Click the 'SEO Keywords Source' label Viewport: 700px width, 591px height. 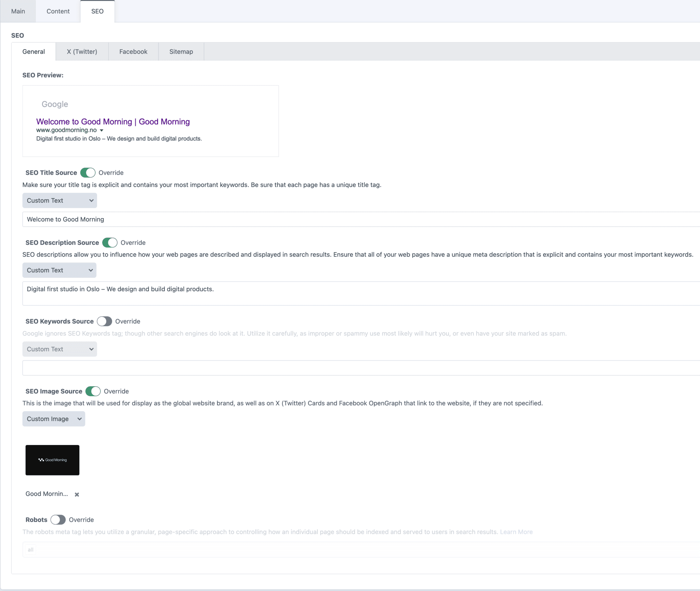(60, 321)
